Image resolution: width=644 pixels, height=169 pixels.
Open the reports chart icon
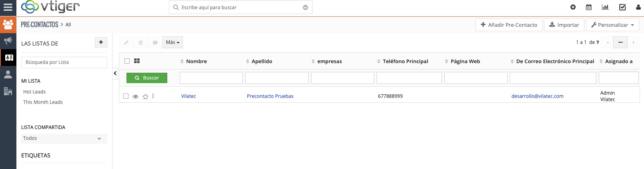pyautogui.click(x=605, y=7)
